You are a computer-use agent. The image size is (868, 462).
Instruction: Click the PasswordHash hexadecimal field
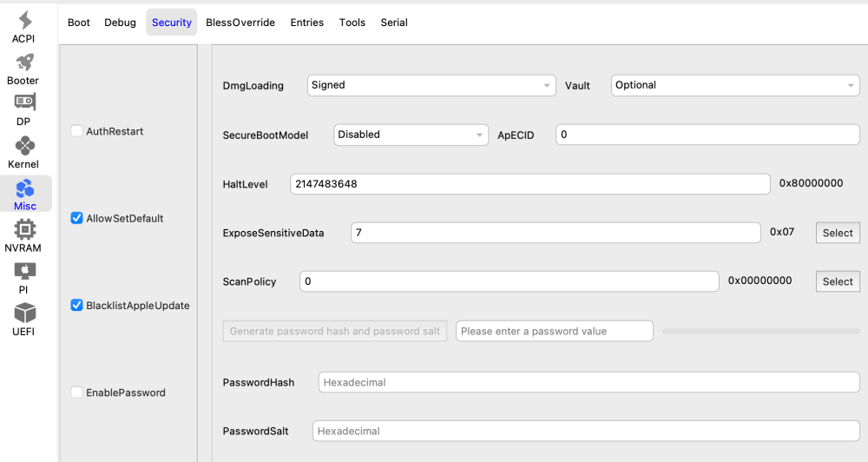point(589,382)
